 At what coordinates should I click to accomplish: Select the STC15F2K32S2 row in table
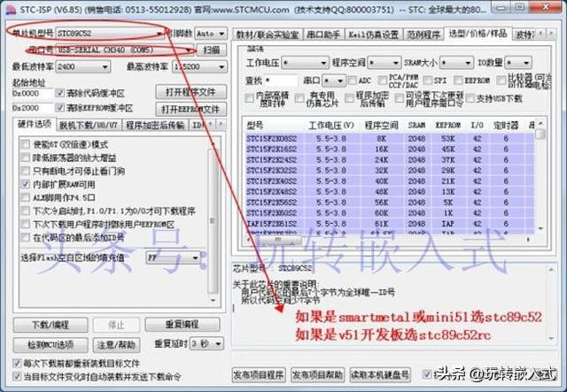click(x=390, y=171)
